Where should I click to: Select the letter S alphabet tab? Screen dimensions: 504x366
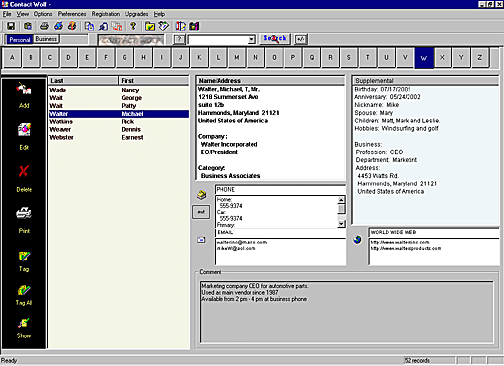[x=349, y=58]
